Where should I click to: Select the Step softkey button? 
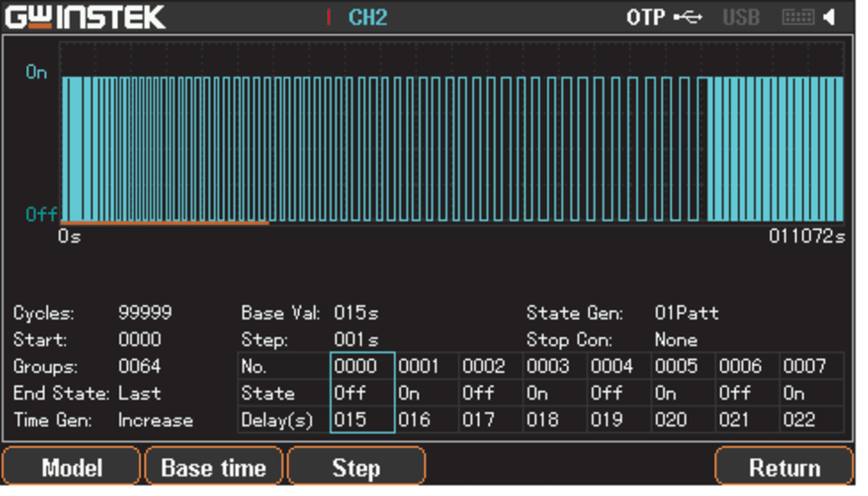pos(356,467)
